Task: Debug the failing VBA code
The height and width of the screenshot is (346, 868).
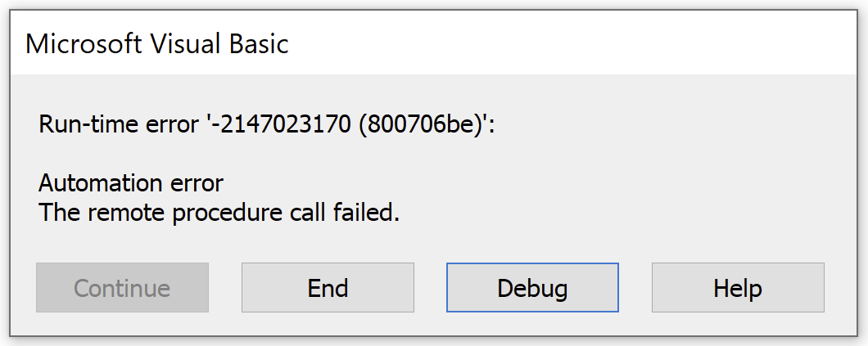Action: [532, 288]
